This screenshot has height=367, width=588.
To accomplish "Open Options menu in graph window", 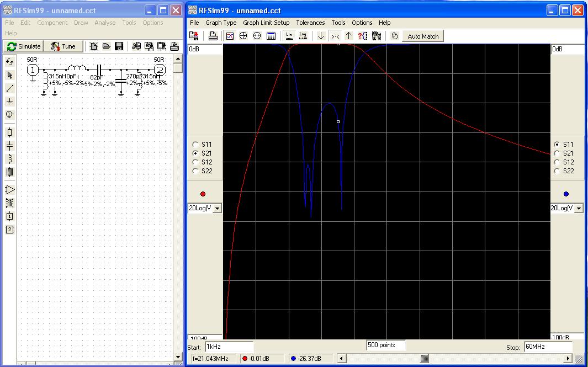I will point(362,23).
